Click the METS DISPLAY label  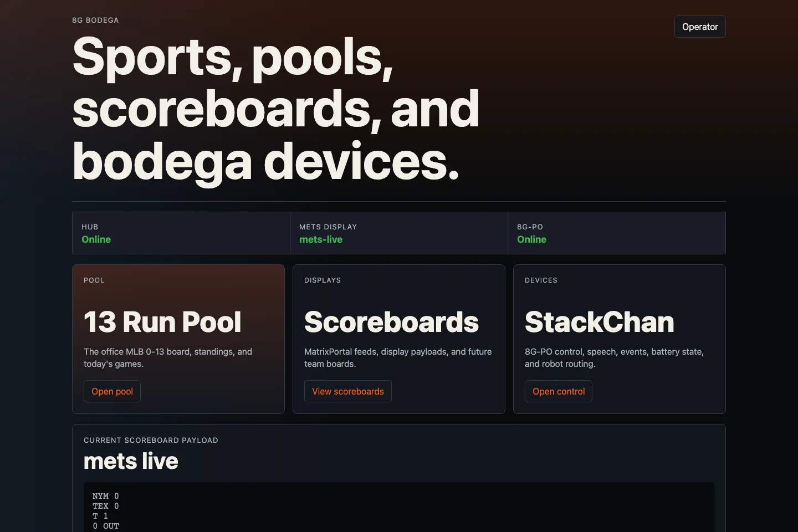coord(328,227)
